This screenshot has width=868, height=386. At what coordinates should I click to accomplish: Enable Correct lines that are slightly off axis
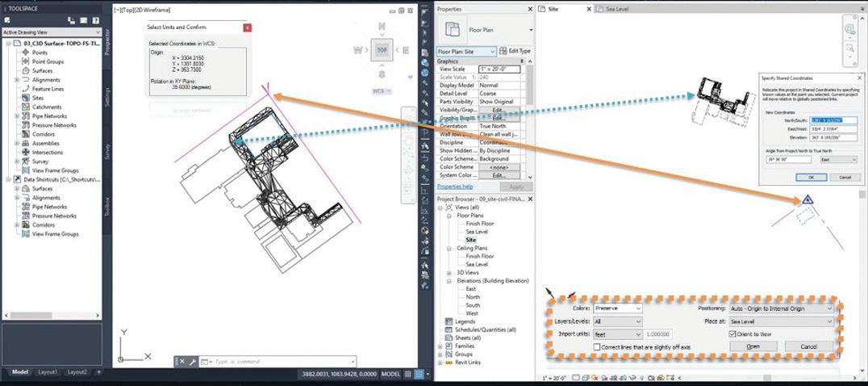597,347
